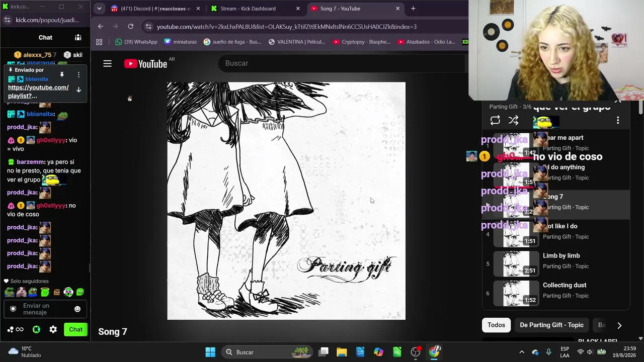
Task: Open Google Chrome from the taskbar
Action: (x=434, y=352)
